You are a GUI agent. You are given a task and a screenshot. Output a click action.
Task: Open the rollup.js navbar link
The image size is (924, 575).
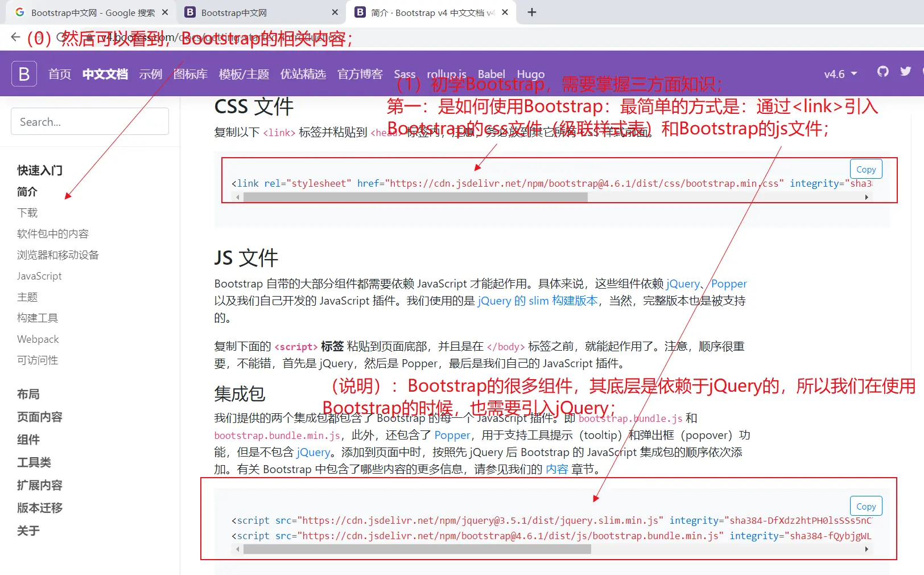coord(447,74)
